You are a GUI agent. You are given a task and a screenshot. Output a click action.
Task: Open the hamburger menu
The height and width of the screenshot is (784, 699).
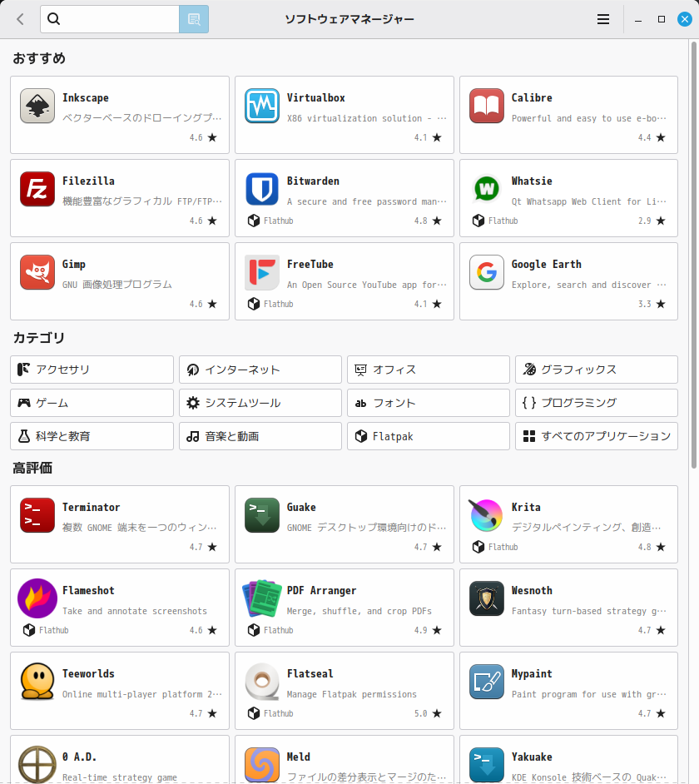pos(602,18)
